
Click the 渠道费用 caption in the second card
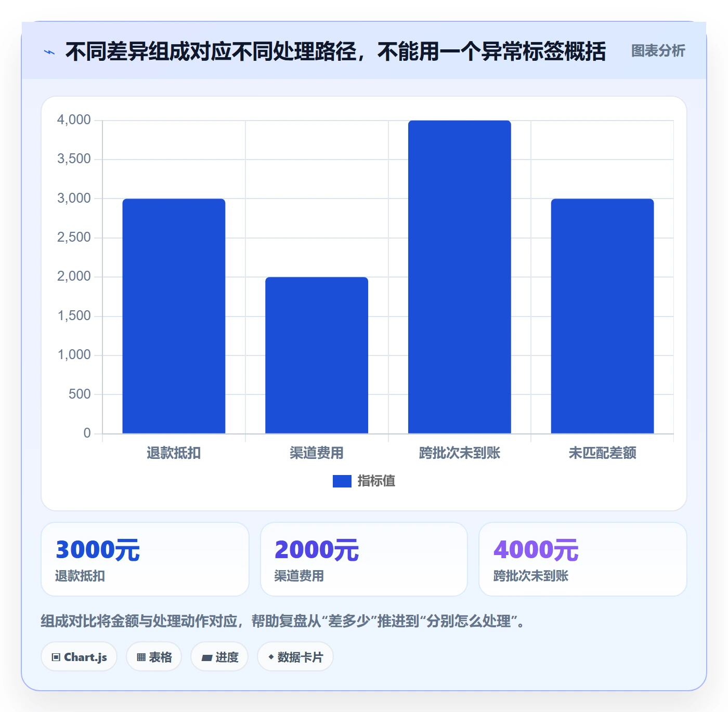(299, 576)
